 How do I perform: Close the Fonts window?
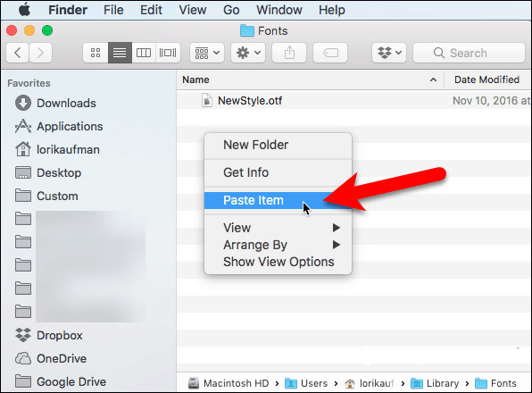[12, 30]
